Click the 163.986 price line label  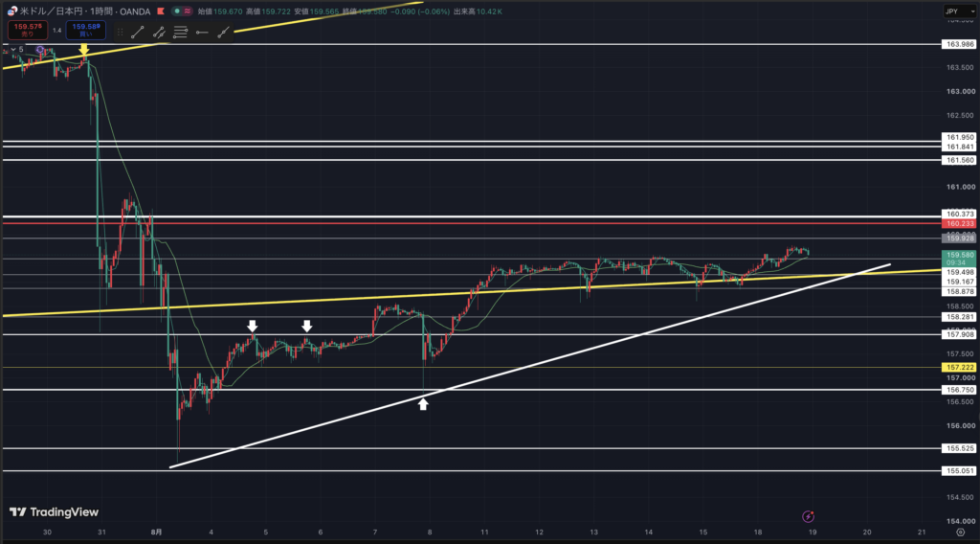tap(959, 44)
